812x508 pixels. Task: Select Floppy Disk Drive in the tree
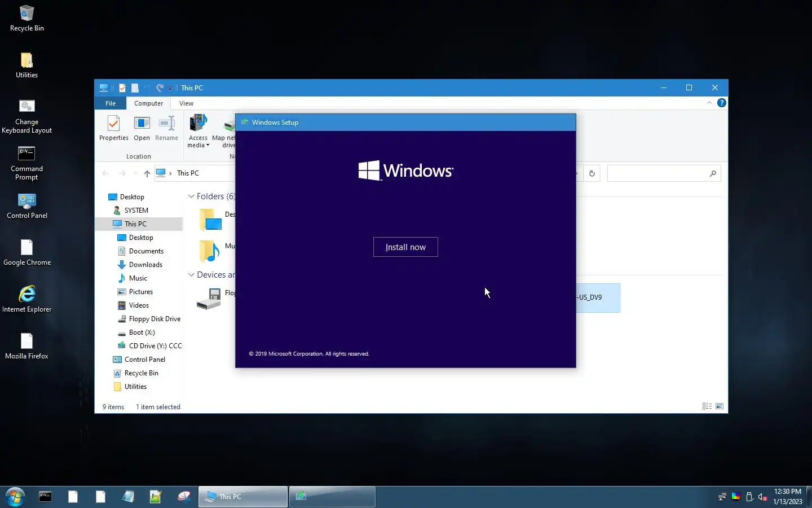pos(155,319)
